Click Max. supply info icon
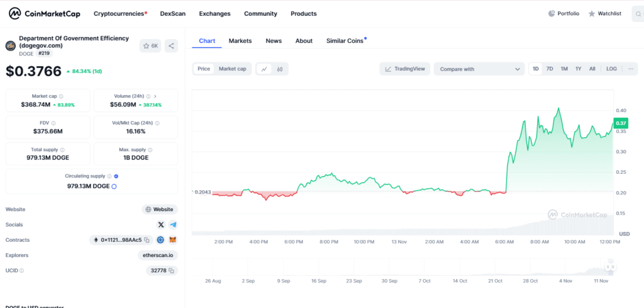This screenshot has width=644, height=308. coord(150,150)
